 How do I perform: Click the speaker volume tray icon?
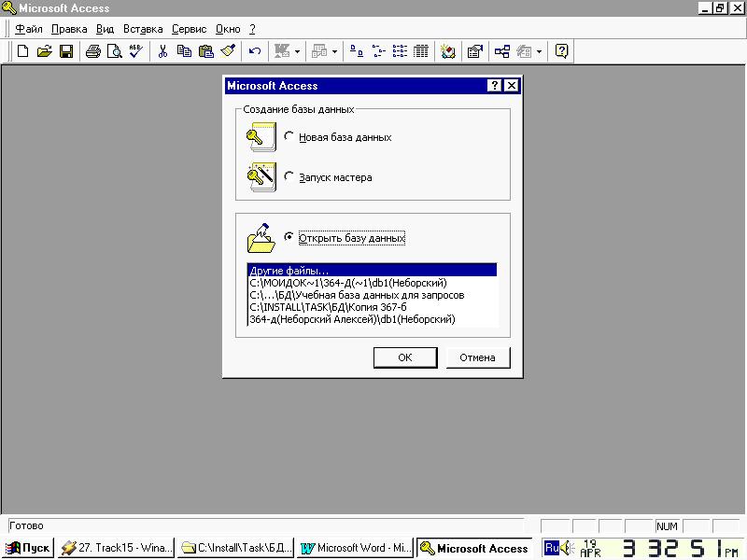pyautogui.click(x=568, y=548)
